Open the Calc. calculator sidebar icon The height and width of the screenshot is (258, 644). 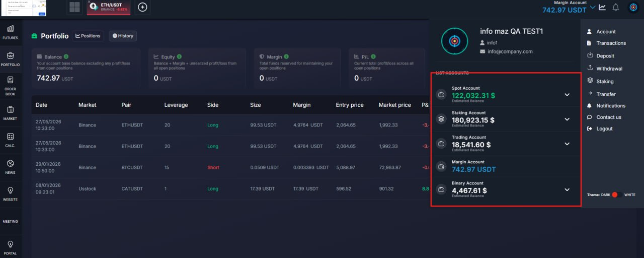pyautogui.click(x=10, y=140)
